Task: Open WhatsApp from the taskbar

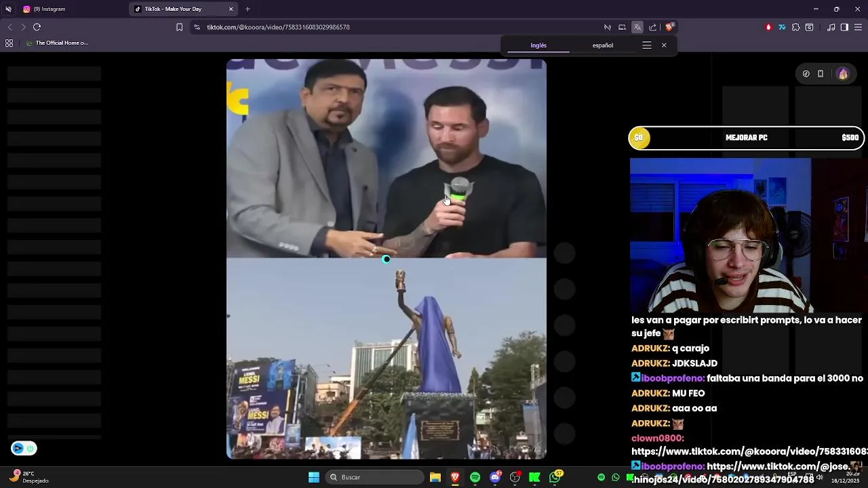Action: (x=555, y=477)
